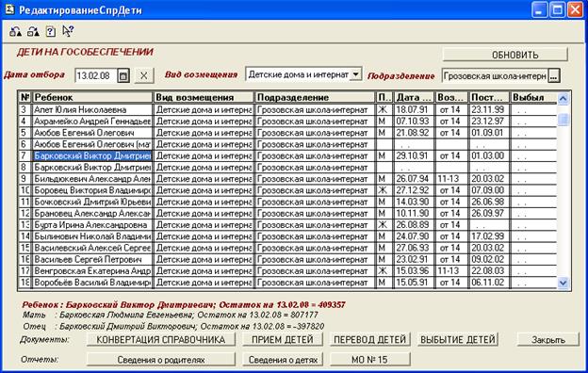Select row Бурта Ирина Александровна
Viewport: 588px width, 373px height.
click(x=287, y=225)
